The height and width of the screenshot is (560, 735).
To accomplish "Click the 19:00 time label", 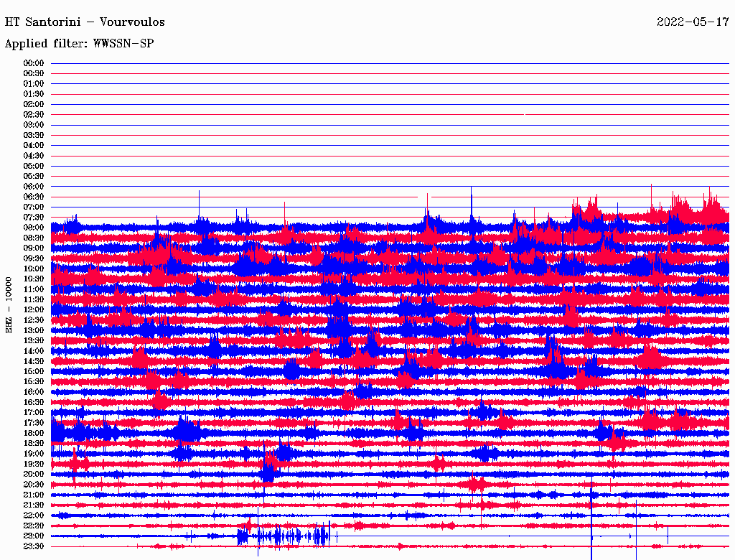I will pos(34,454).
